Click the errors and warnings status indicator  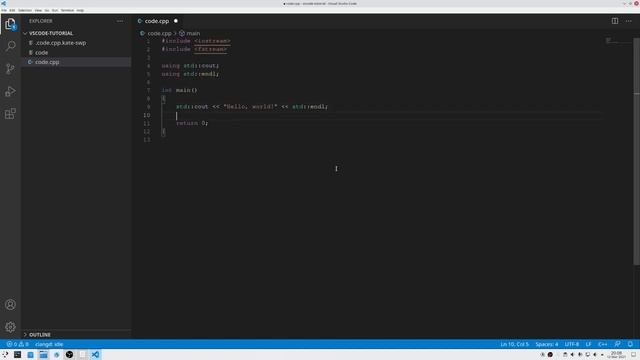pos(17,344)
